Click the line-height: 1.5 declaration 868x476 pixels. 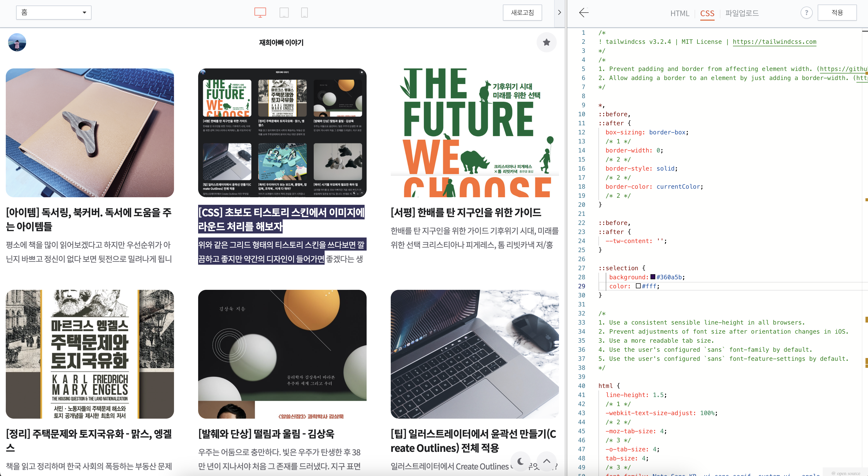[636, 395]
